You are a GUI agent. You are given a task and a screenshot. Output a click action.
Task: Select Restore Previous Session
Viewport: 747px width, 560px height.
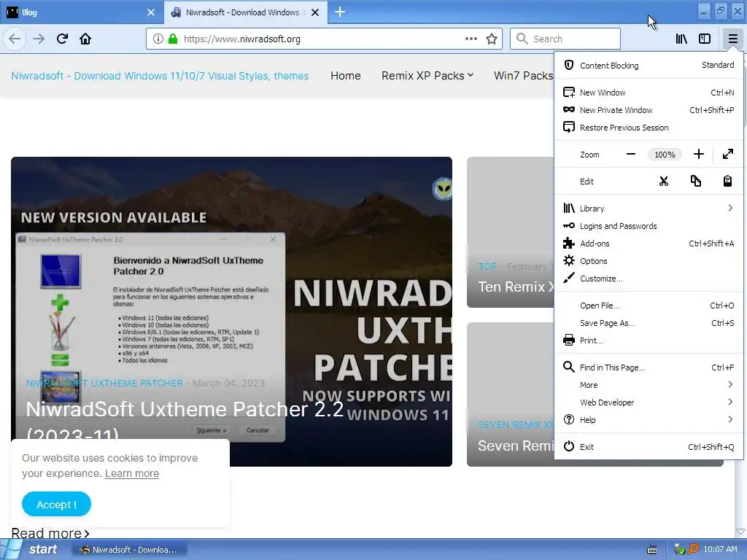[649, 128]
